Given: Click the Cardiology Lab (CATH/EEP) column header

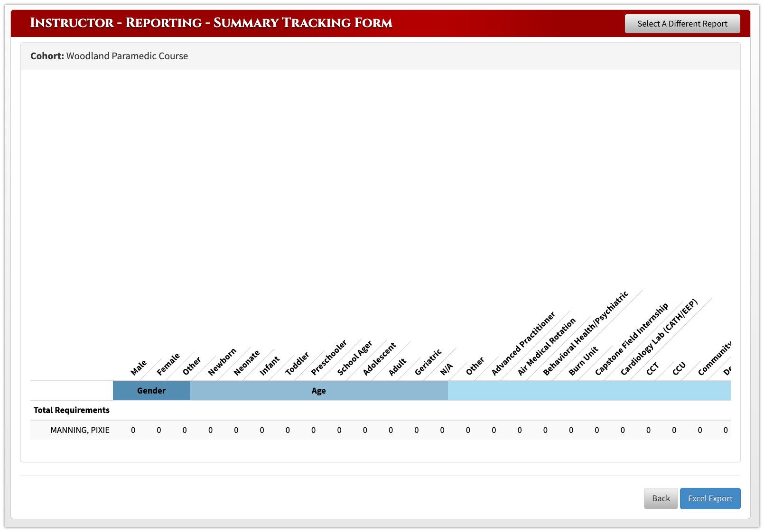Looking at the screenshot, I should point(659,337).
